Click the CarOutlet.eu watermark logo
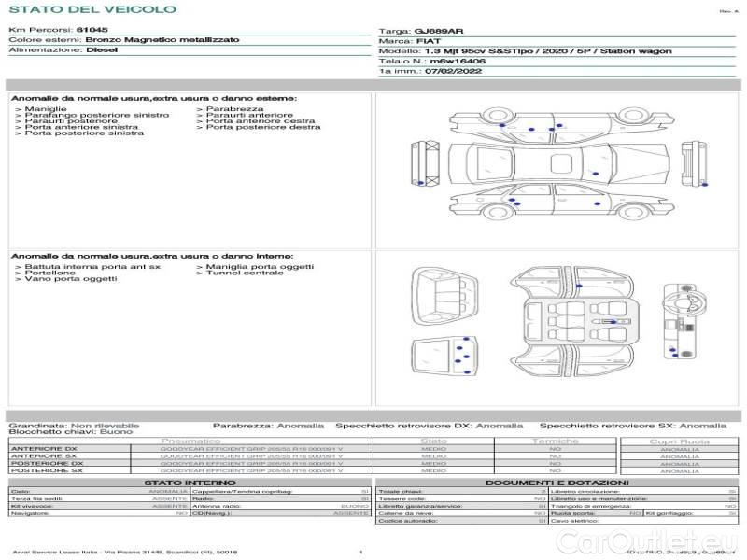 668,539
